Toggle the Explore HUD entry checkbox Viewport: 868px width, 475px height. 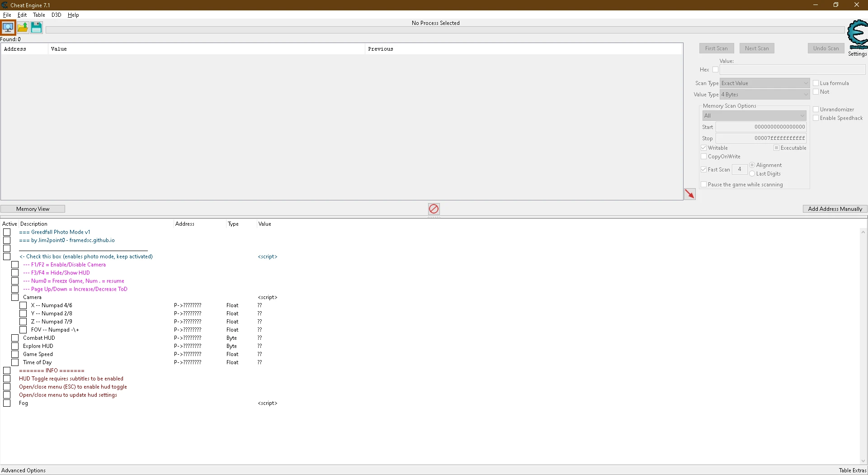pyautogui.click(x=15, y=346)
